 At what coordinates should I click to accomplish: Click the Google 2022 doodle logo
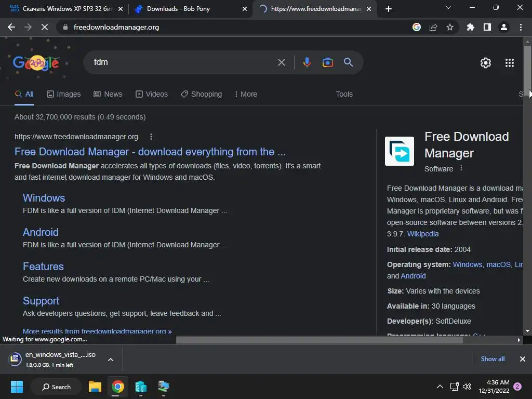click(36, 63)
